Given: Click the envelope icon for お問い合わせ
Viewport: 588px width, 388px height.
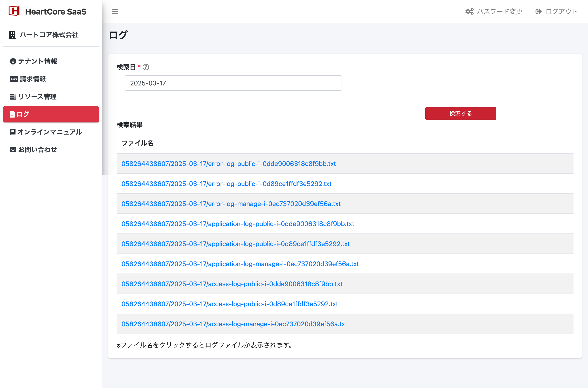Looking at the screenshot, I should tap(13, 149).
